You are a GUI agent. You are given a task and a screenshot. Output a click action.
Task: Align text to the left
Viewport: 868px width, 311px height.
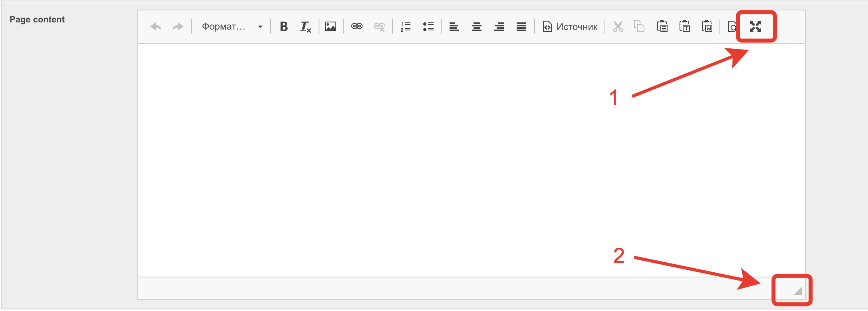(454, 27)
